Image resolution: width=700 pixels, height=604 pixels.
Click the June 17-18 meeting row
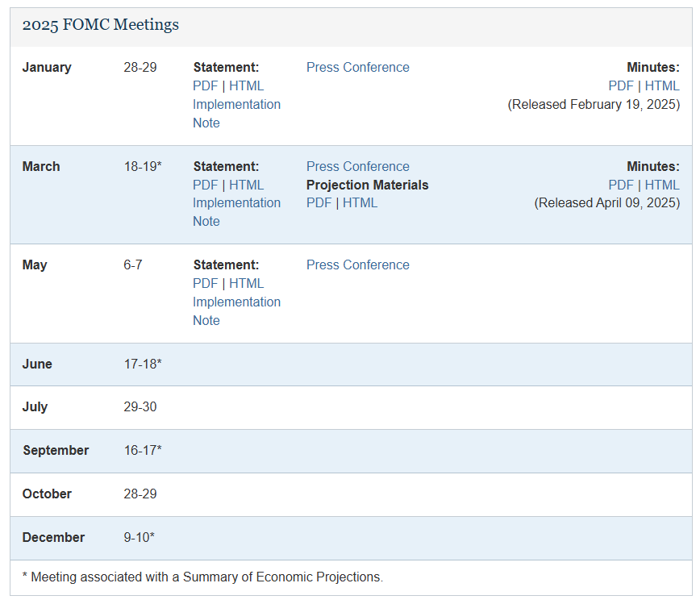coord(351,364)
